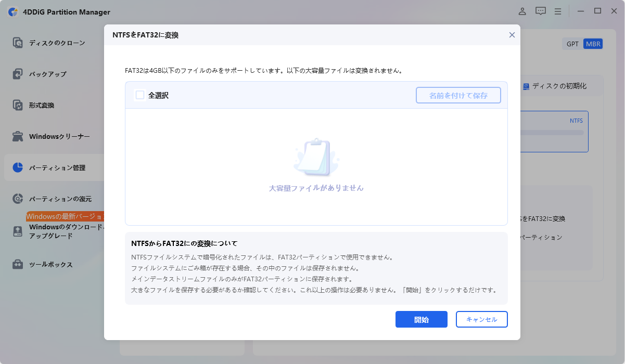The image size is (625, 364).
Task: Click the partition recovery sidebar icon
Action: click(18, 199)
